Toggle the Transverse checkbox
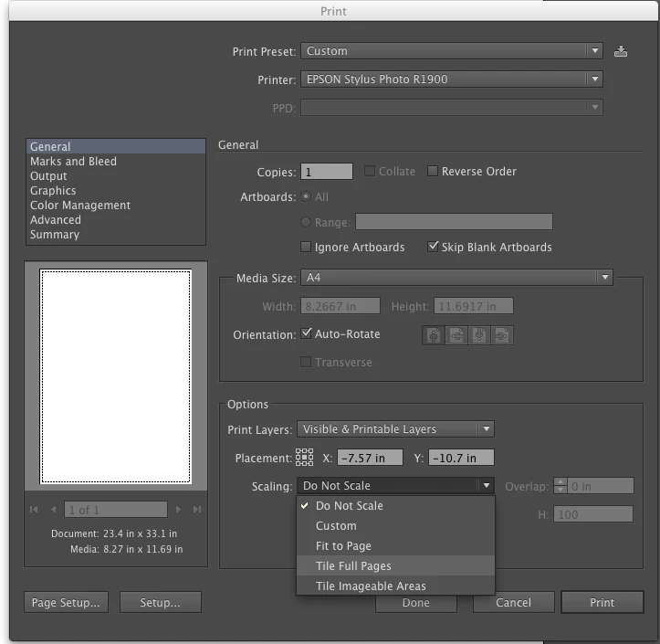This screenshot has width=660, height=644. point(306,362)
